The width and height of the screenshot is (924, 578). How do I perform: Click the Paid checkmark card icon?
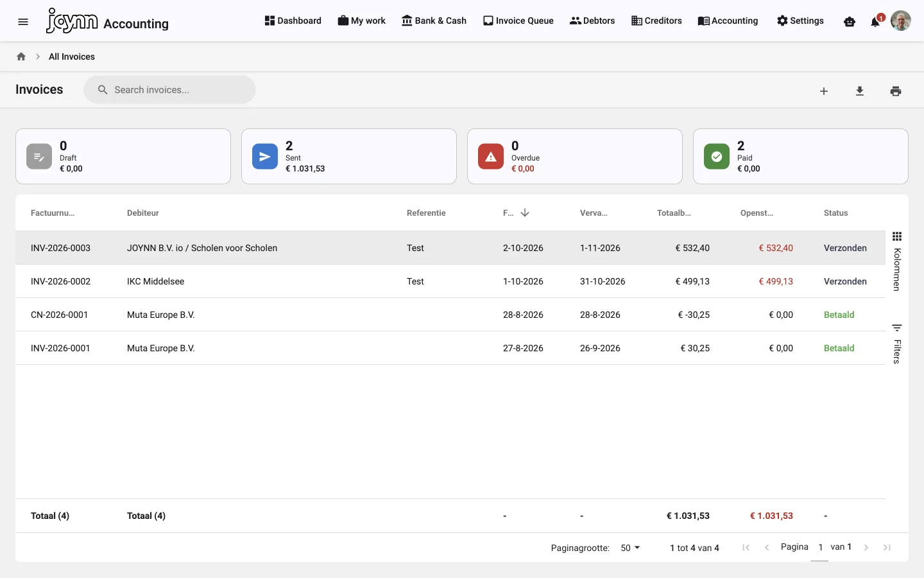point(717,157)
